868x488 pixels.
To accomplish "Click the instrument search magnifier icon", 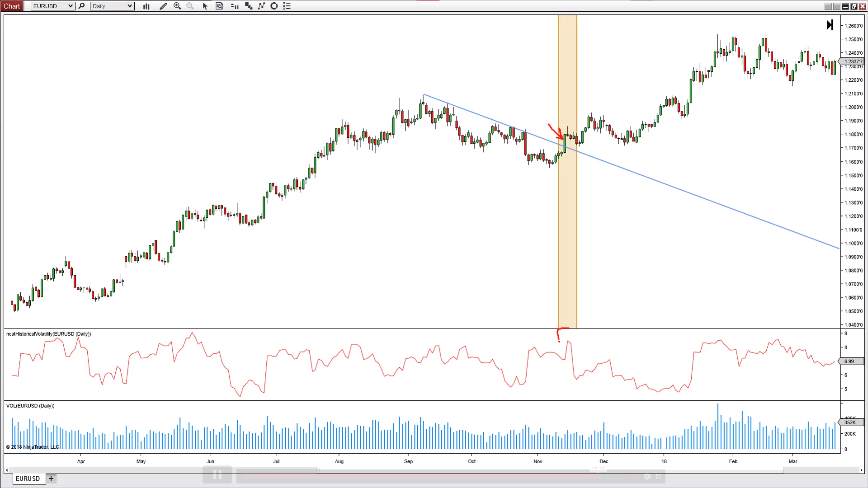I will [81, 6].
